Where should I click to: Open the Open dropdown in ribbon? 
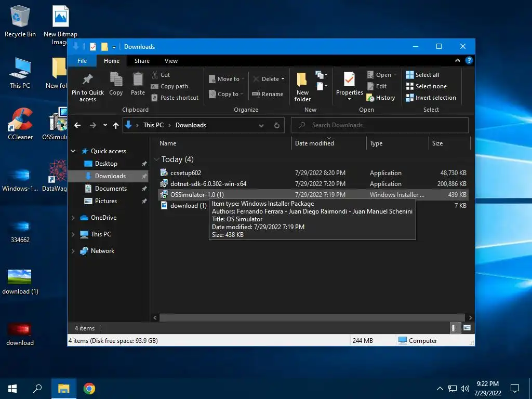pos(382,75)
